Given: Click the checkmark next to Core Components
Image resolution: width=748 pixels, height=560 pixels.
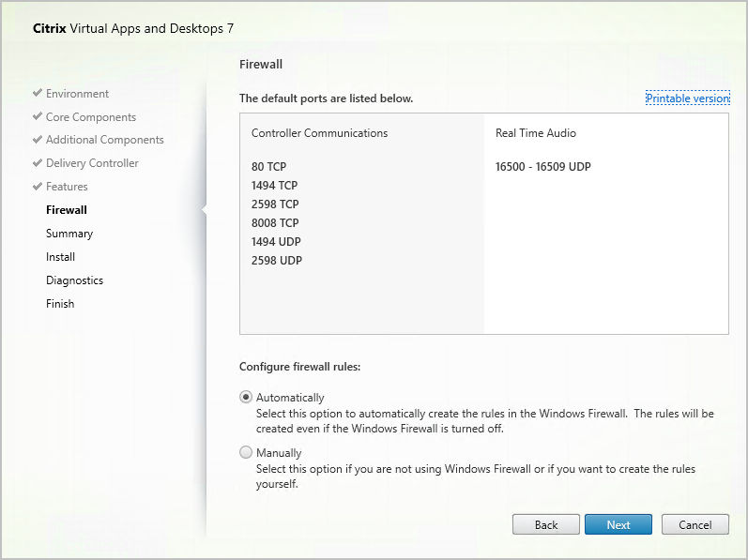Looking at the screenshot, I should click(x=37, y=117).
